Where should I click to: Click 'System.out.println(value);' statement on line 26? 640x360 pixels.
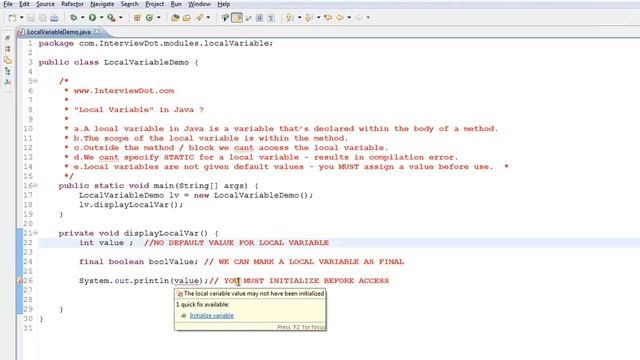(144, 281)
